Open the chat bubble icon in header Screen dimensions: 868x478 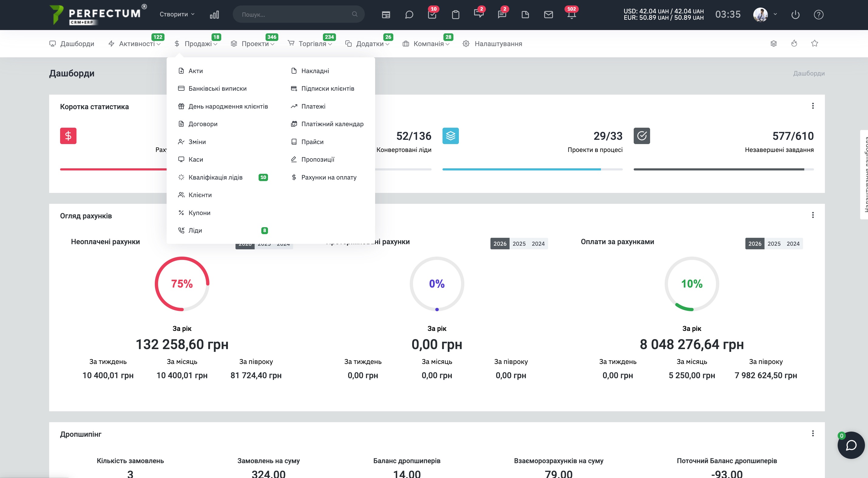[409, 15]
